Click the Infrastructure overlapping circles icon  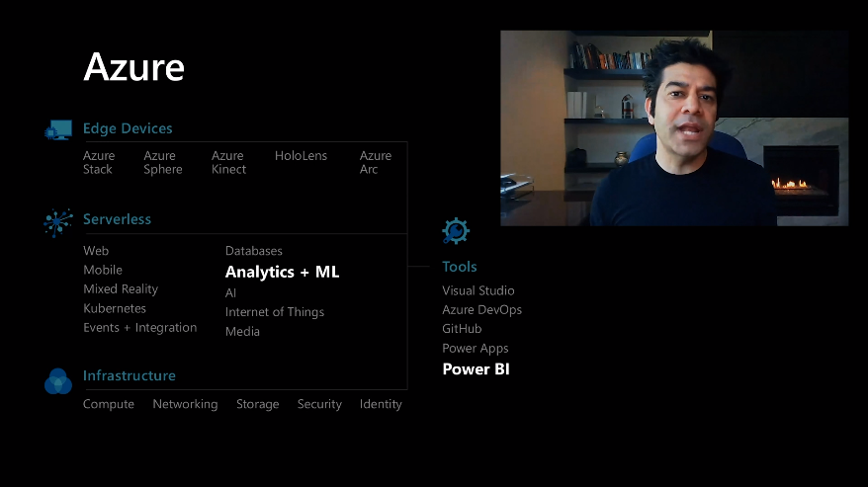point(58,381)
